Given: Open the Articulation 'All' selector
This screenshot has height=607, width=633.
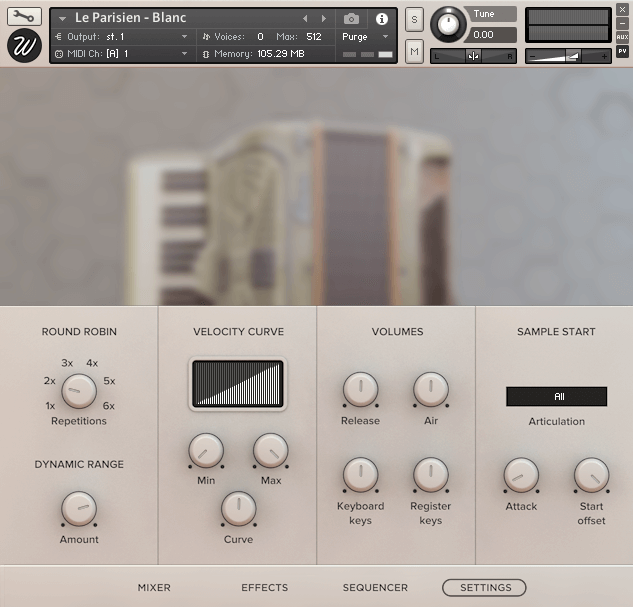Looking at the screenshot, I should pos(556,397).
